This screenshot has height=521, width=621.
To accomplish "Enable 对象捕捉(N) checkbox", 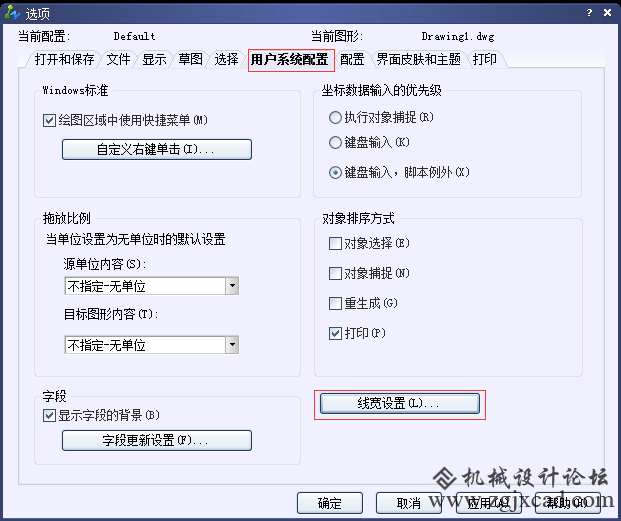I will coord(335,274).
